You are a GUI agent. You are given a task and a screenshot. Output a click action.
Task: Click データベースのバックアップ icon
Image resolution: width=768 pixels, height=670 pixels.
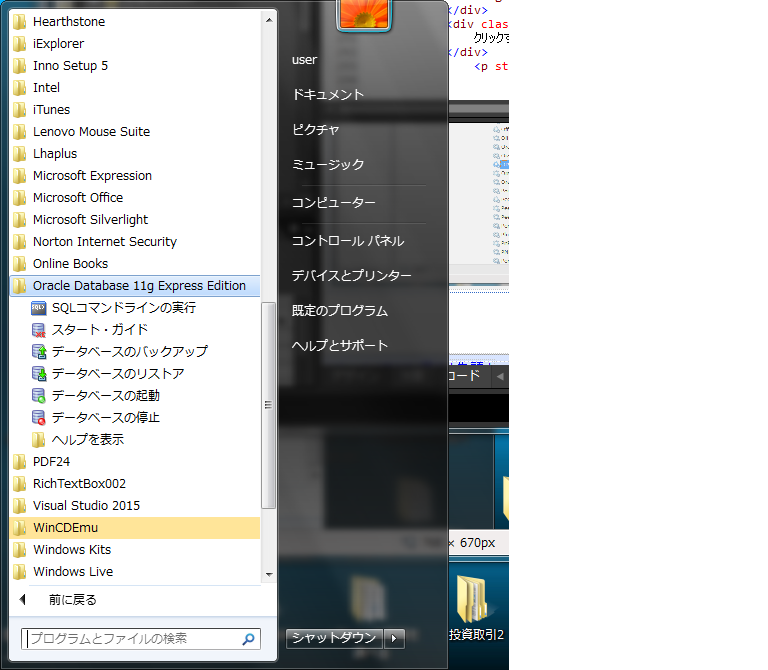pos(39,352)
